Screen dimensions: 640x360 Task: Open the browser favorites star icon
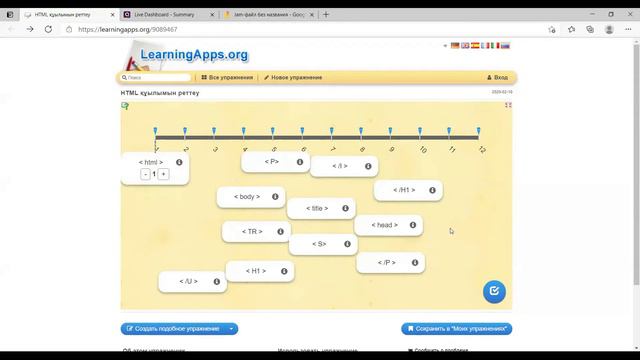571,29
